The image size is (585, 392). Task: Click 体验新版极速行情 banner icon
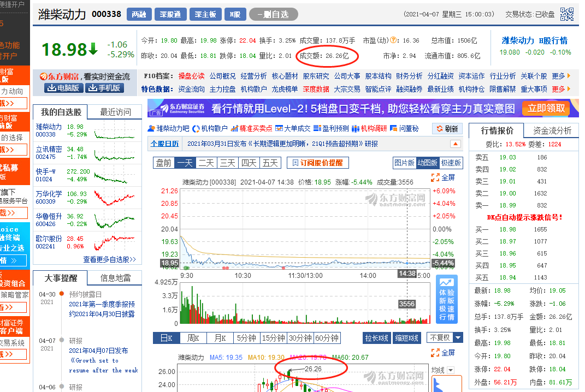[x=447, y=300]
